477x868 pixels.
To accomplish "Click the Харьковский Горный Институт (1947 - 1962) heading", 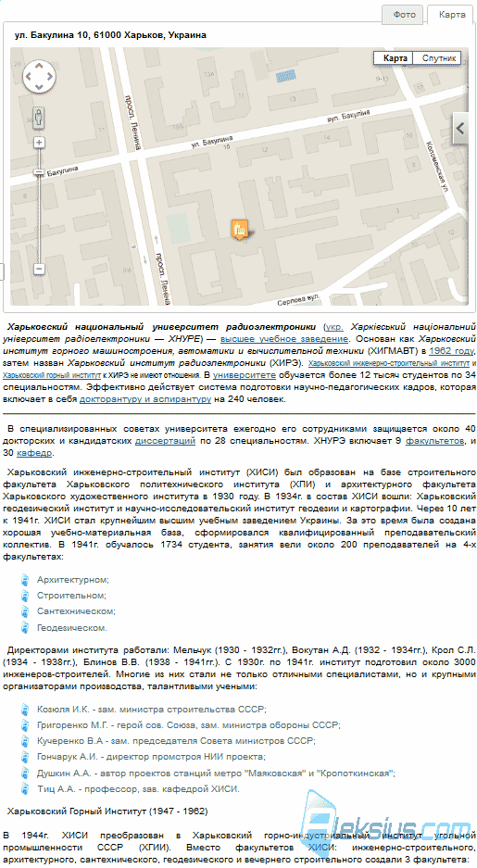I will pyautogui.click(x=107, y=811).
